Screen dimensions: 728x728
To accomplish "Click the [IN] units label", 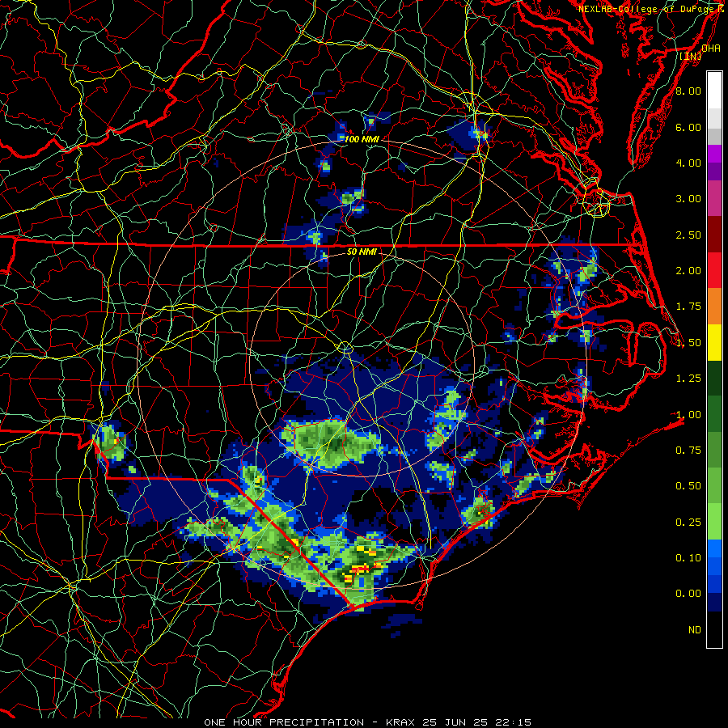I will pyautogui.click(x=691, y=56).
